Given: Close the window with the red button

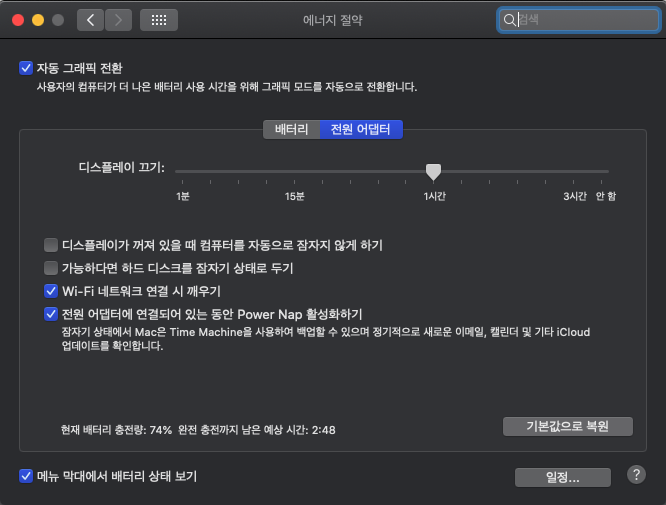Looking at the screenshot, I should coord(18,20).
